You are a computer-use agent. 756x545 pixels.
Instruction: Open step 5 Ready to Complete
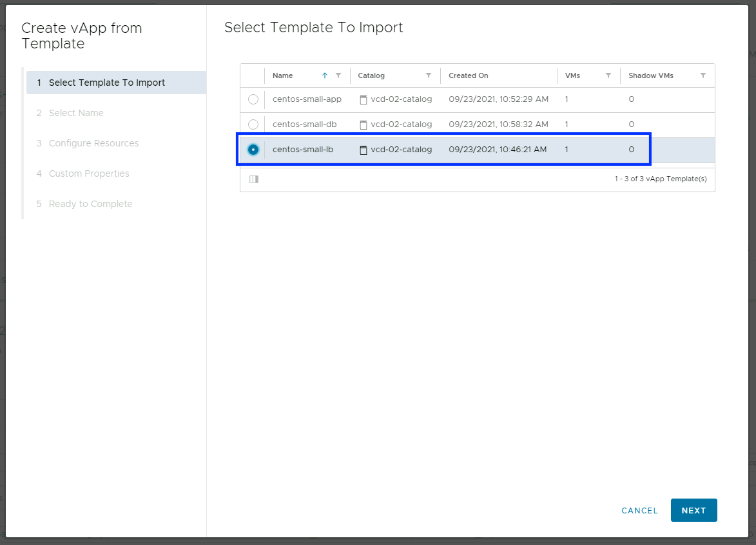90,204
